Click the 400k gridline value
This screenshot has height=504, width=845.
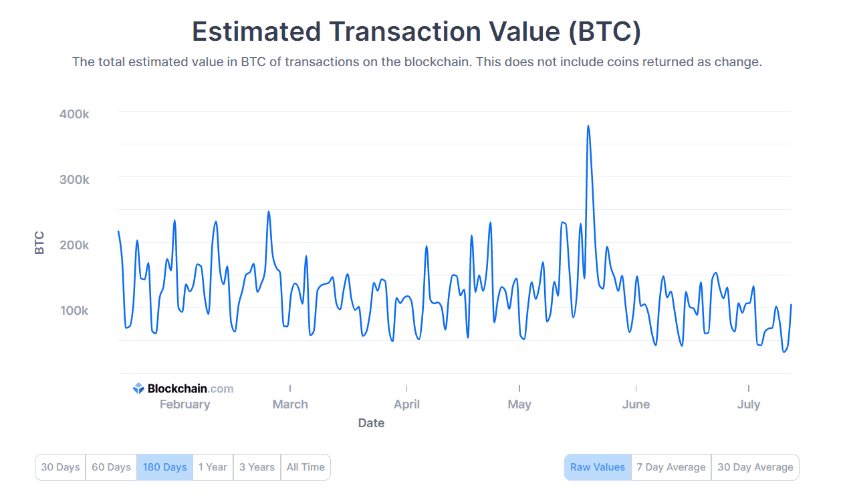[x=74, y=114]
